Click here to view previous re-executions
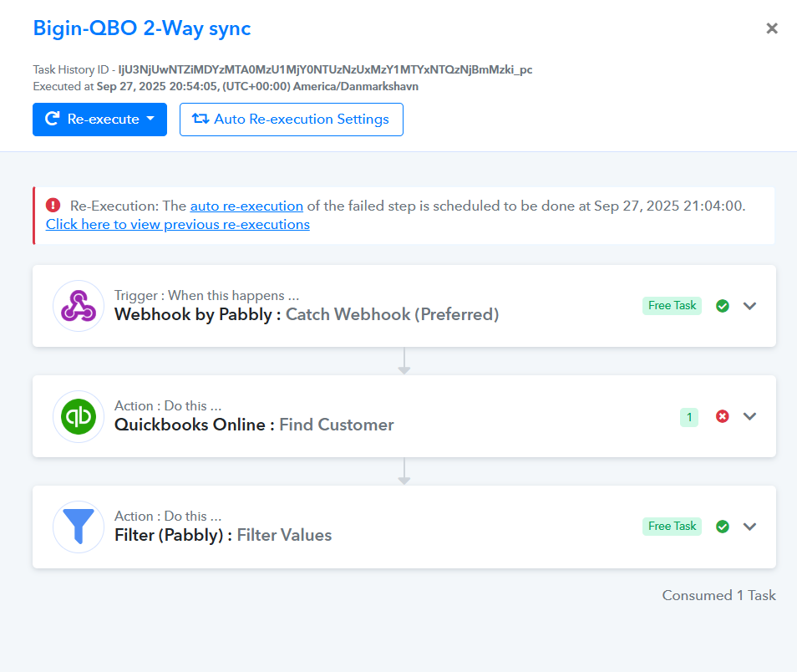 pyautogui.click(x=177, y=224)
